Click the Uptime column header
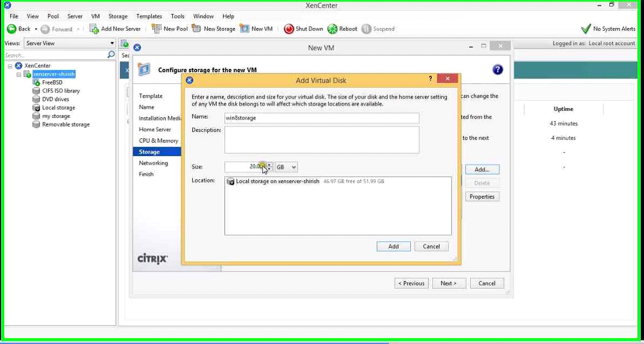The height and width of the screenshot is (344, 644). (x=563, y=109)
